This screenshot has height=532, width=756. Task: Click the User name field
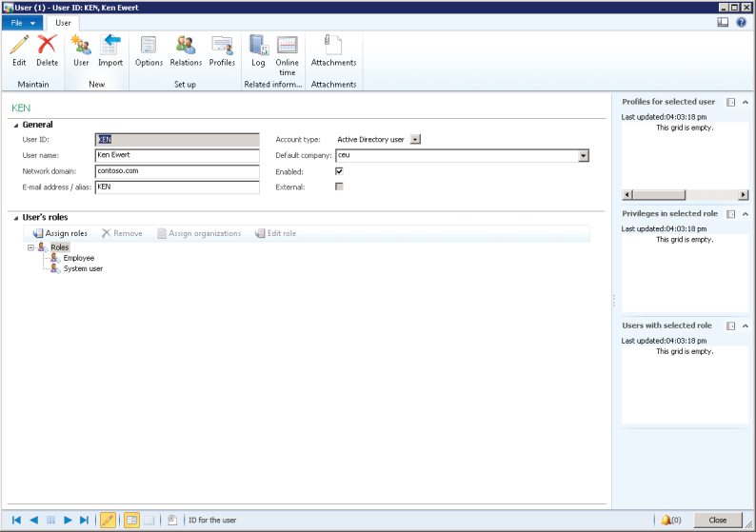coord(177,155)
